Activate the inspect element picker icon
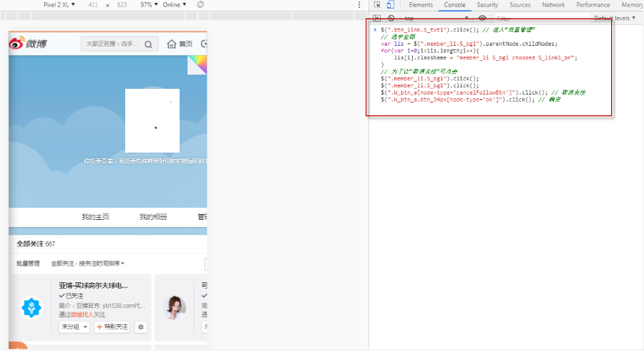The image size is (644, 351). pyautogui.click(x=378, y=5)
